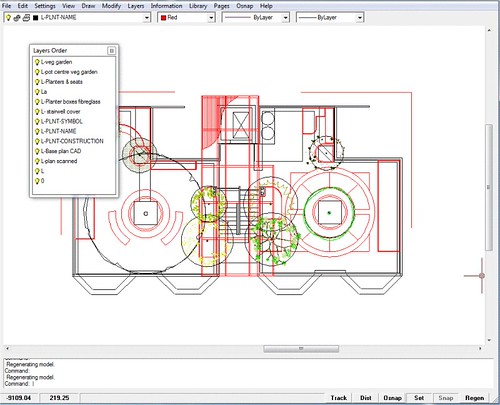
Task: Toggle visibility of L-PLNT-CONSTRUCTION layer
Action: (37, 141)
